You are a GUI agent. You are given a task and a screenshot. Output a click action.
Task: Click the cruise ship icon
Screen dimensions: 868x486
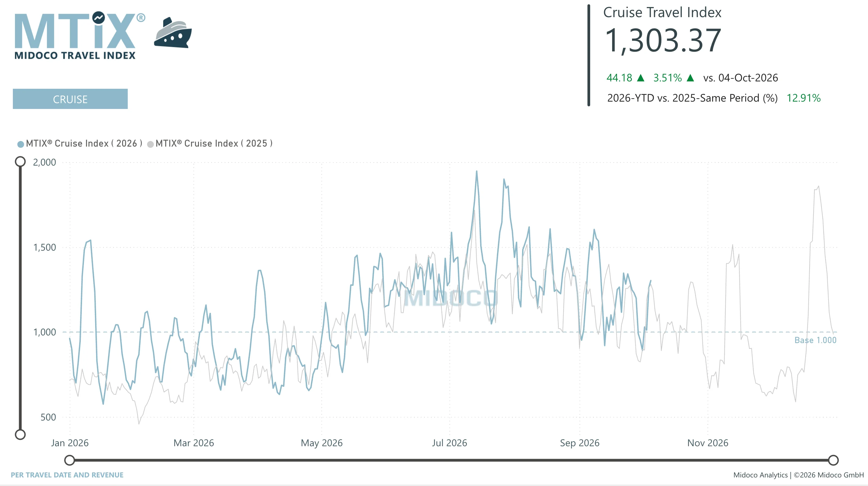tap(173, 33)
